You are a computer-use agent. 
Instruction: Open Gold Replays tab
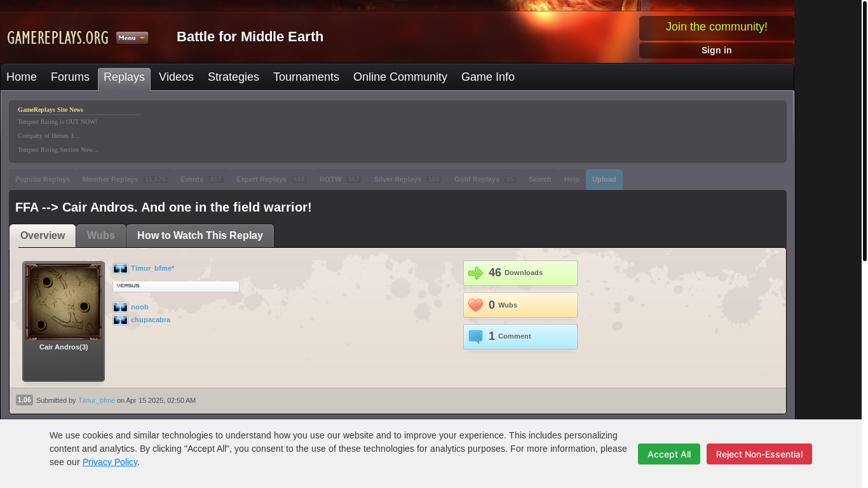click(485, 180)
